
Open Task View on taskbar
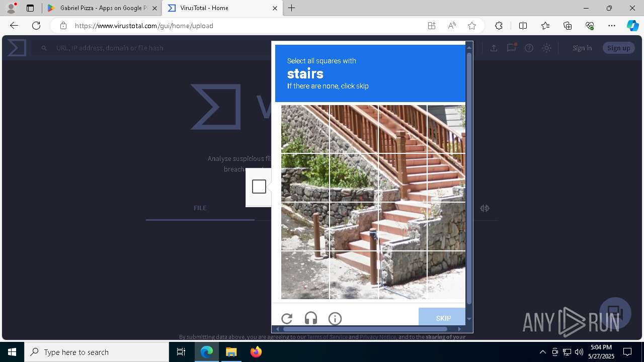tap(181, 352)
